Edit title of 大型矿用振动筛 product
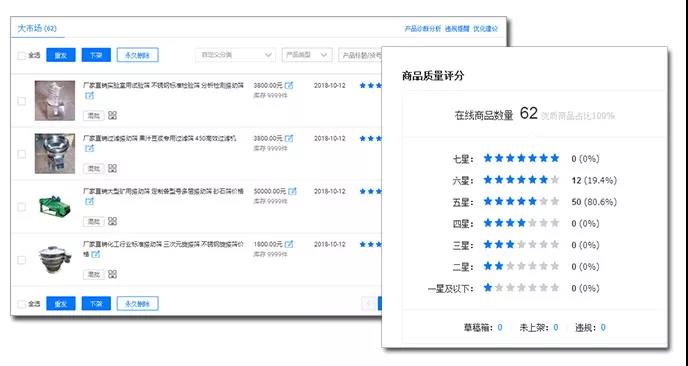This screenshot has height=366, width=688. click(90, 201)
